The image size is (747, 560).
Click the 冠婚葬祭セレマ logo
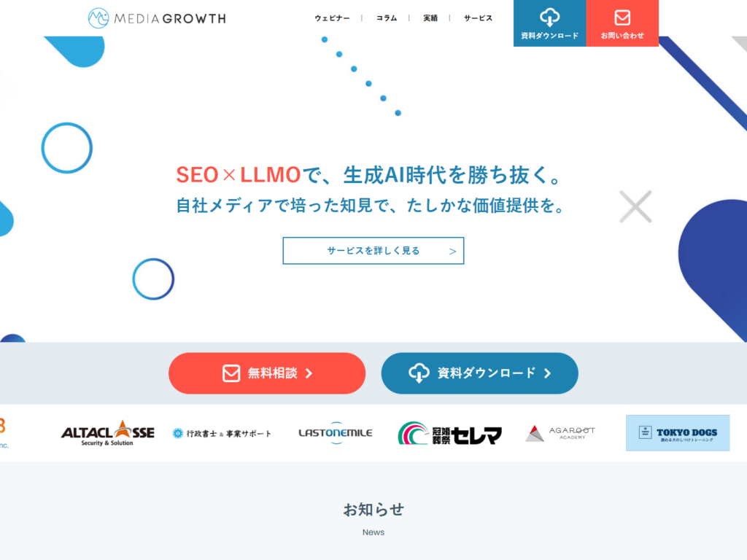click(x=449, y=433)
